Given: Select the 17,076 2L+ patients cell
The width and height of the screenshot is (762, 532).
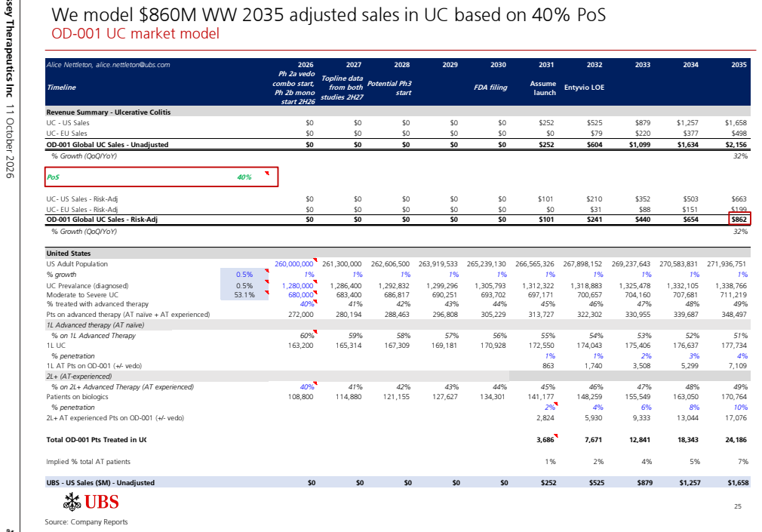Looking at the screenshot, I should [x=736, y=418].
